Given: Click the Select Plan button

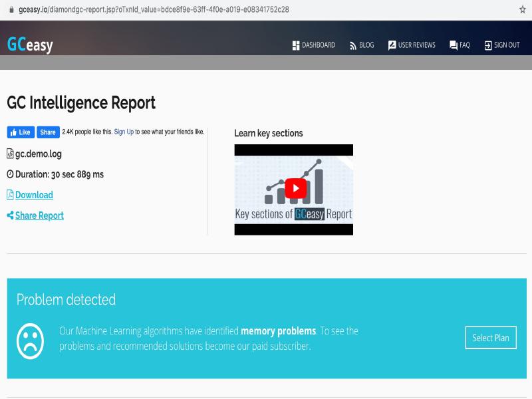Looking at the screenshot, I should (490, 338).
